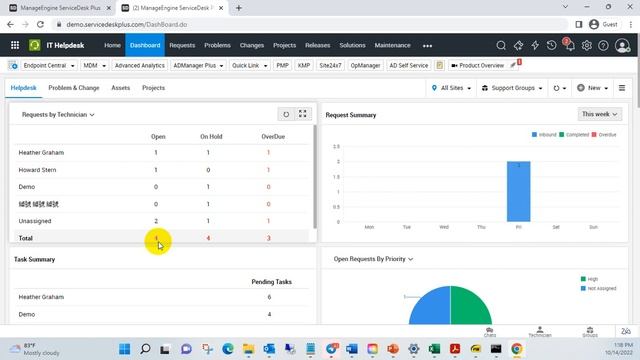Open the Open Requests By Priority dropdown
The height and width of the screenshot is (360, 640).
point(373,259)
